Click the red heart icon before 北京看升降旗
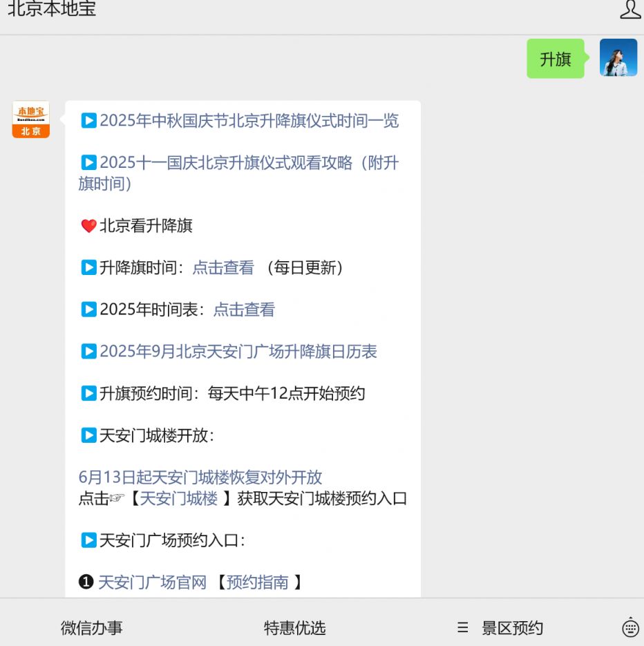This screenshot has height=646, width=644. click(88, 226)
